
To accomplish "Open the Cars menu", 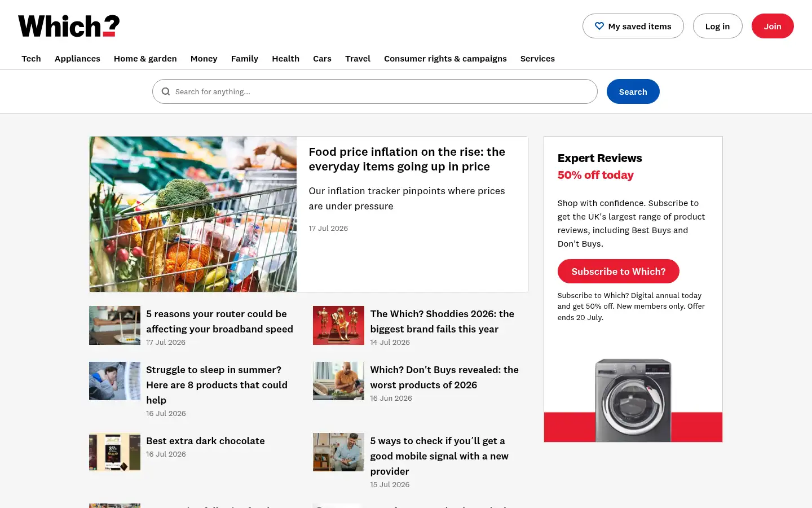I will point(322,59).
